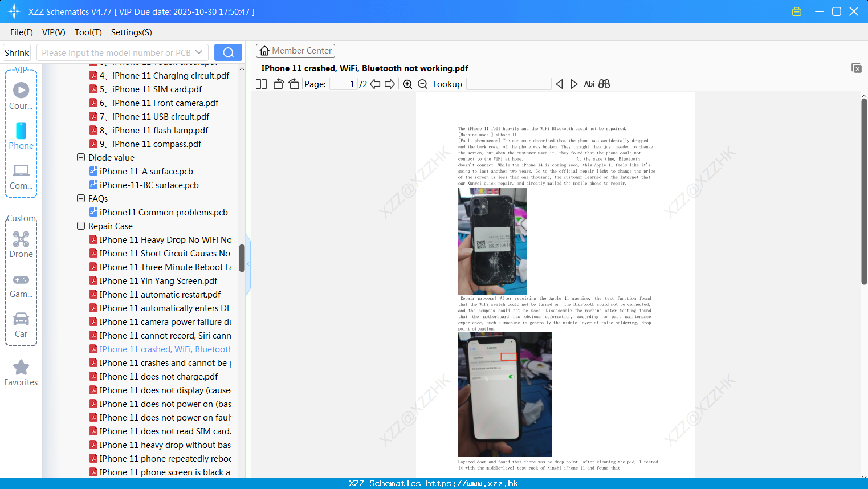Open Member Center home button
This screenshot has height=489, width=868.
pos(295,51)
